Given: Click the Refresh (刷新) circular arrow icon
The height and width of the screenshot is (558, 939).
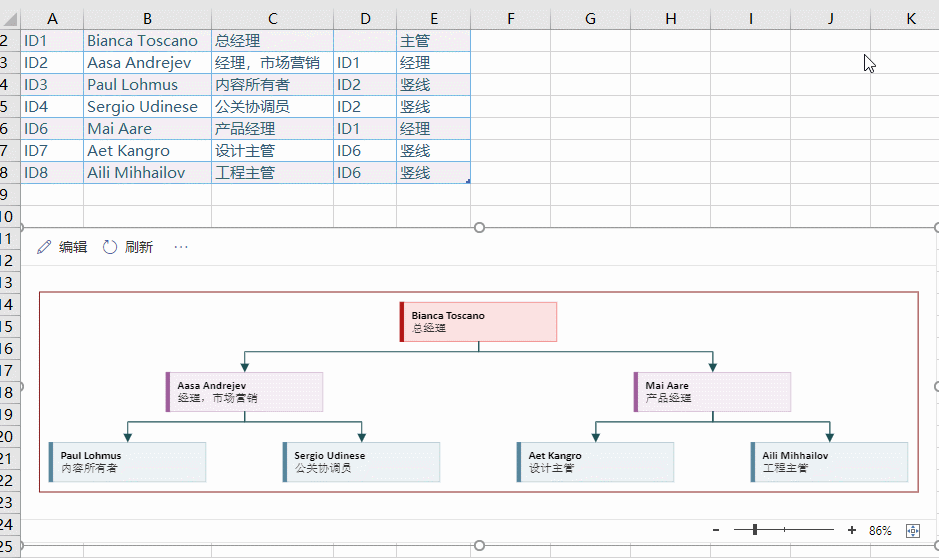Looking at the screenshot, I should click(110, 247).
